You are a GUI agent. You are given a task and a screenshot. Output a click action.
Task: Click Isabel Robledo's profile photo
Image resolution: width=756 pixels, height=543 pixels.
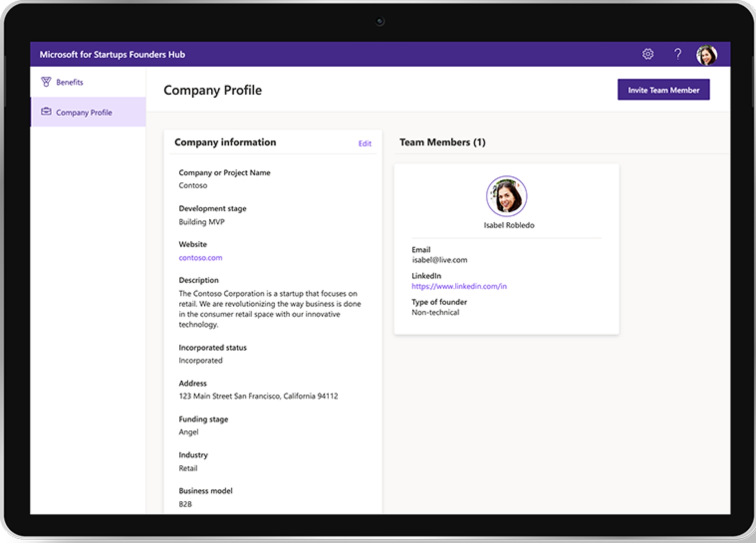(x=506, y=196)
